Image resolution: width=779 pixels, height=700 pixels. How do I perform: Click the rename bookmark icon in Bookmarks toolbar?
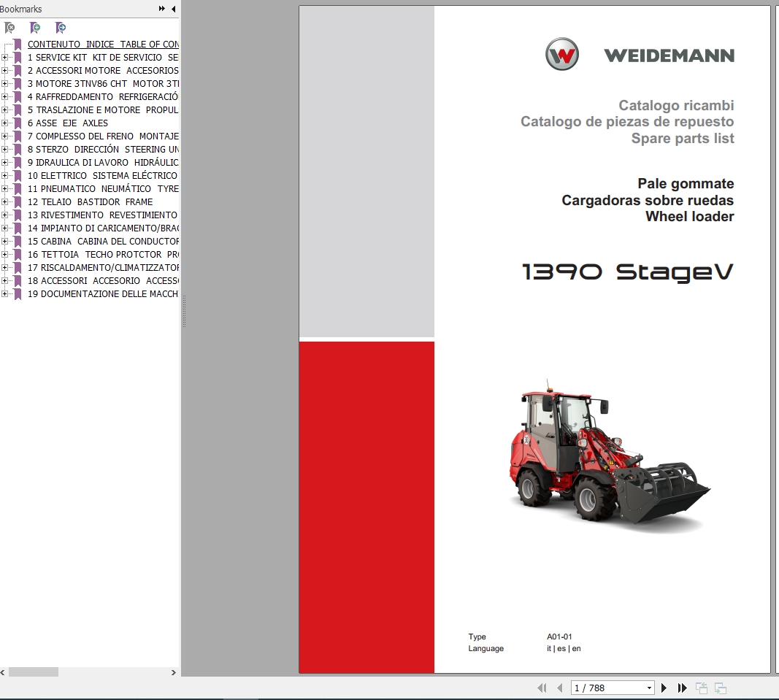[x=60, y=28]
